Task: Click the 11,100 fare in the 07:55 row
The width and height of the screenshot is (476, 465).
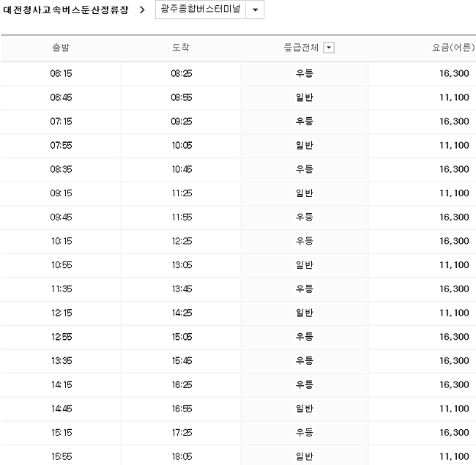Action: click(x=455, y=146)
